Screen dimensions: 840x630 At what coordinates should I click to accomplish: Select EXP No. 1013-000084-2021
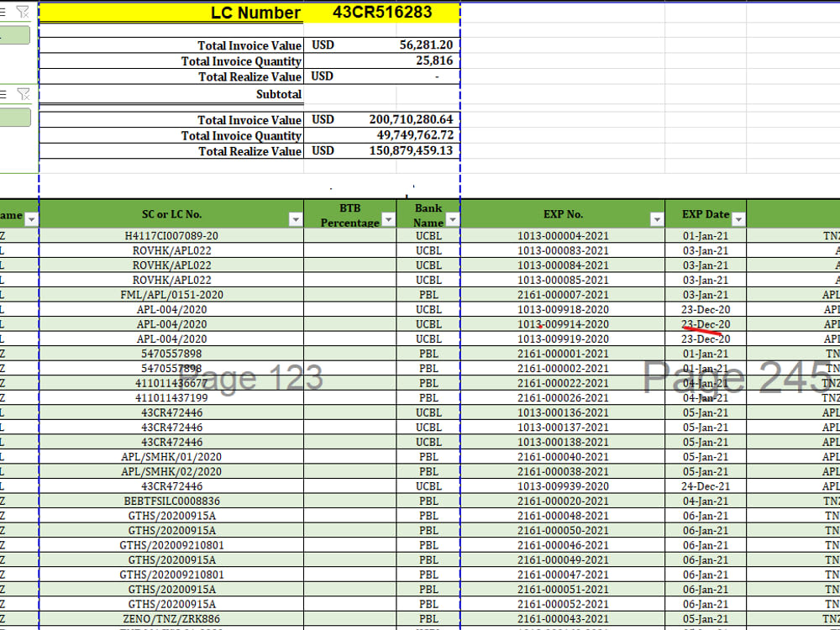(x=563, y=265)
